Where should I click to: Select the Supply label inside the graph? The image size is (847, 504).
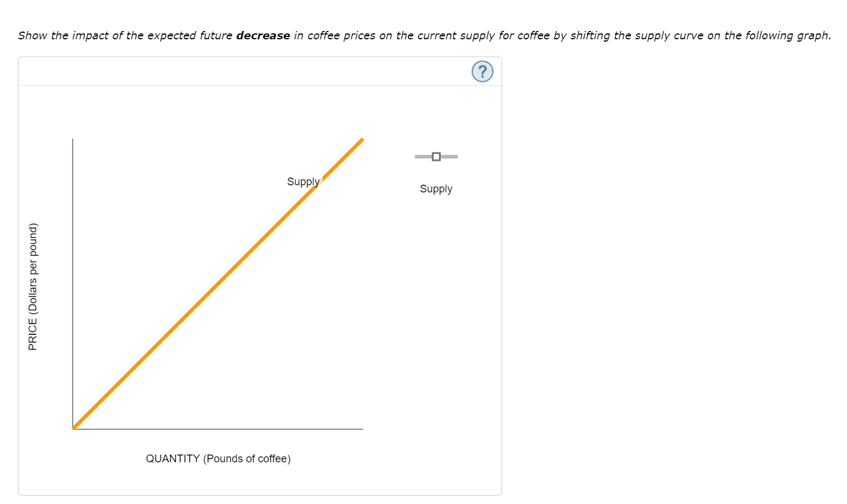pos(303,182)
